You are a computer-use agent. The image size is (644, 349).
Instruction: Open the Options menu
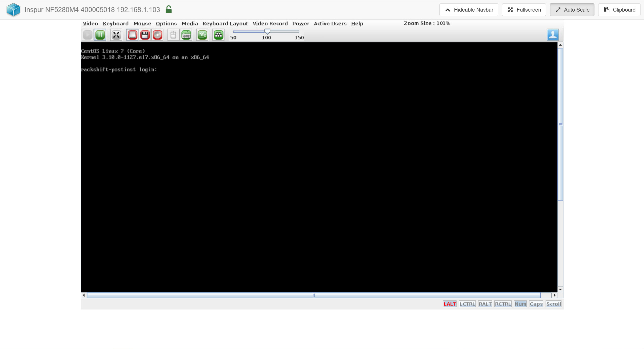tap(166, 23)
